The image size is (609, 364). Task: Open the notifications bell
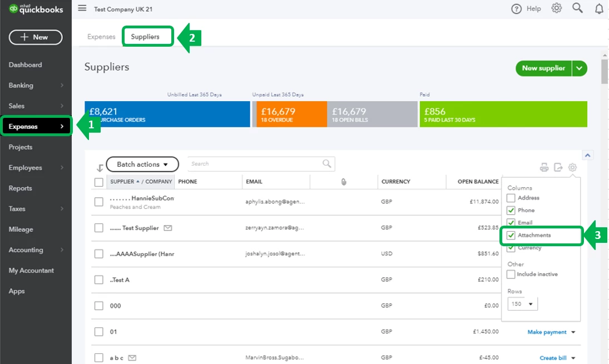[600, 8]
